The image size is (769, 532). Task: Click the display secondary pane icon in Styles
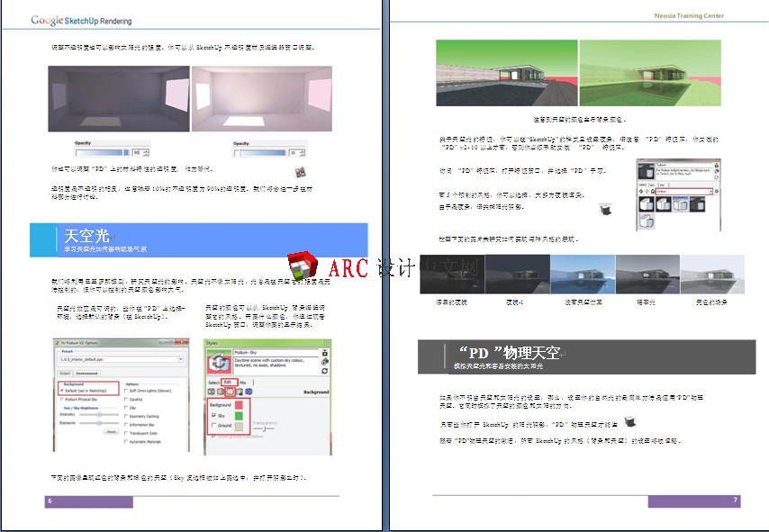click(325, 353)
